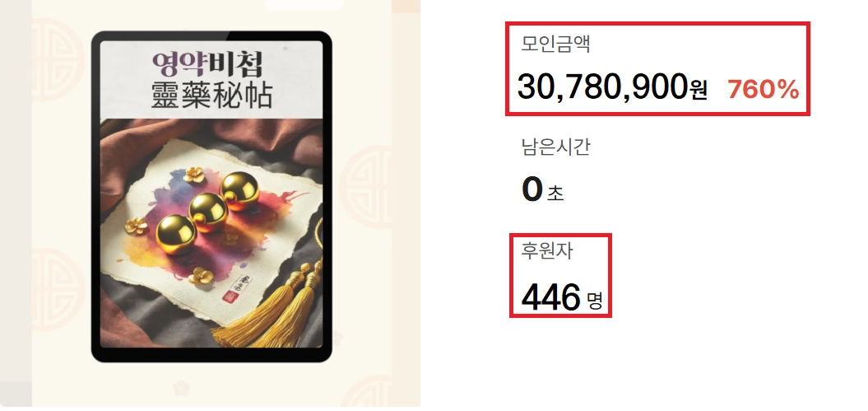
Task: Select the 446 명 backer count
Action: pos(561,297)
